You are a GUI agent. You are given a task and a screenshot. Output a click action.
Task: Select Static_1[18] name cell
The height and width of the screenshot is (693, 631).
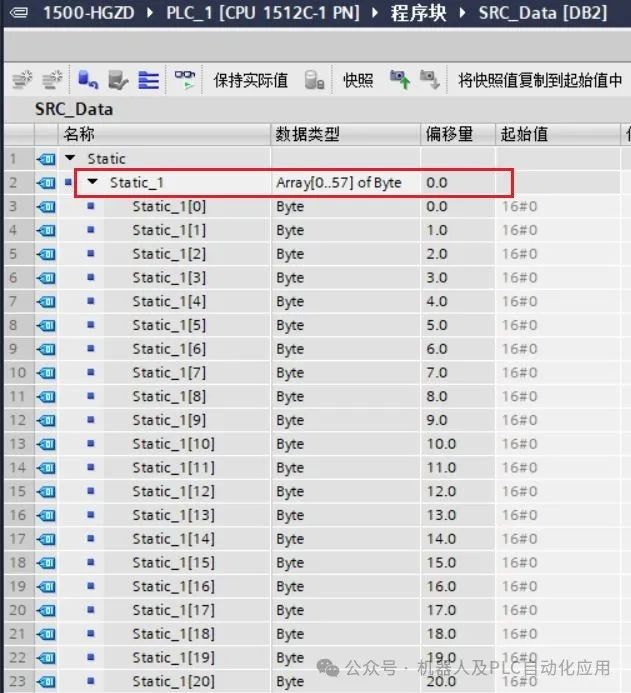pyautogui.click(x=187, y=634)
